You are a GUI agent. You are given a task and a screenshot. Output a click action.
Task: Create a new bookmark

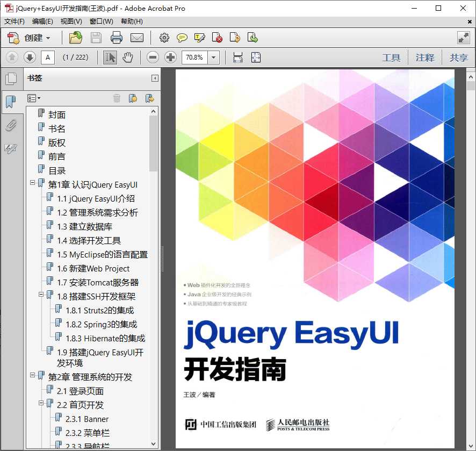pos(133,98)
